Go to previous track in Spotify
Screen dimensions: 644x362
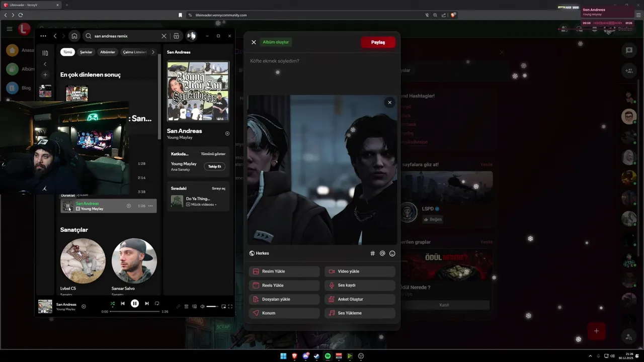[123, 304]
